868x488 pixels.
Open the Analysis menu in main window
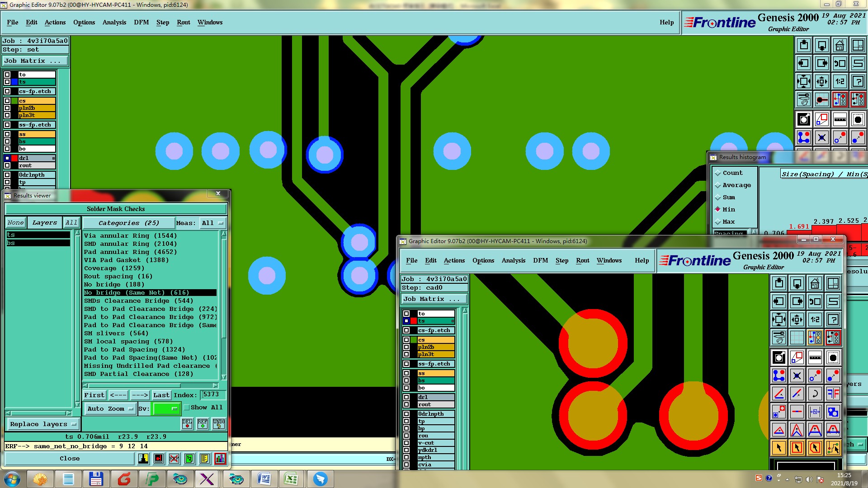114,22
